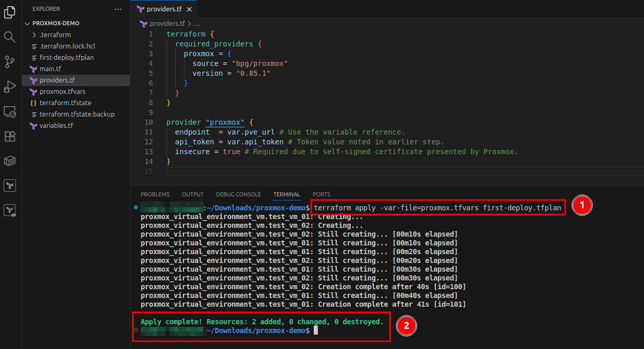Click the underlined proxmox provider link
The image size is (644, 349).
point(225,122)
